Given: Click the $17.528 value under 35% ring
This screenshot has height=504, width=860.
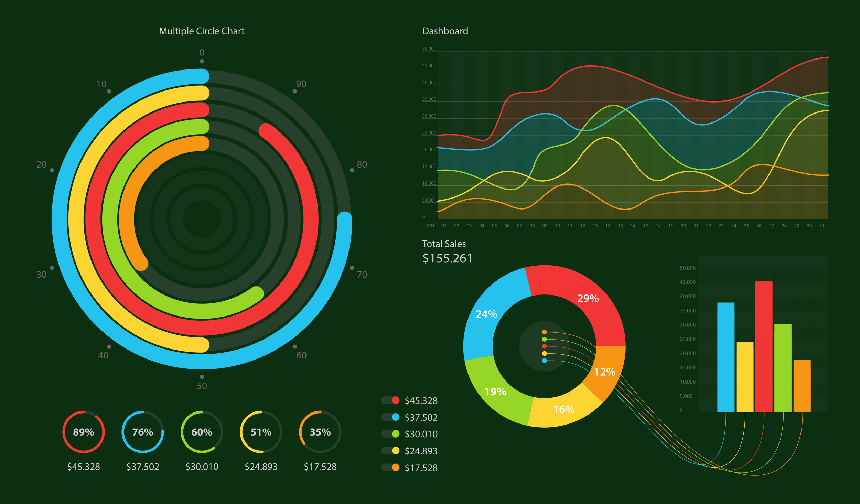Looking at the screenshot, I should tap(320, 467).
